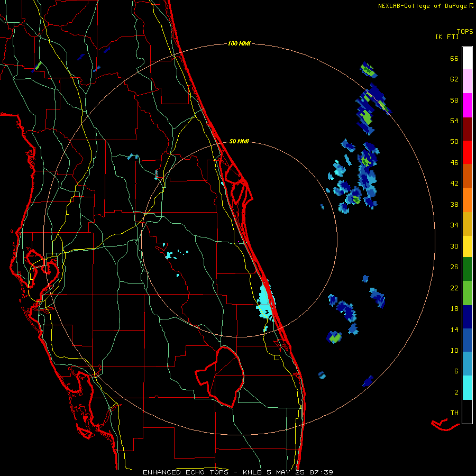Click the [K FT] units label
This screenshot has width=476, height=476.
pos(447,37)
